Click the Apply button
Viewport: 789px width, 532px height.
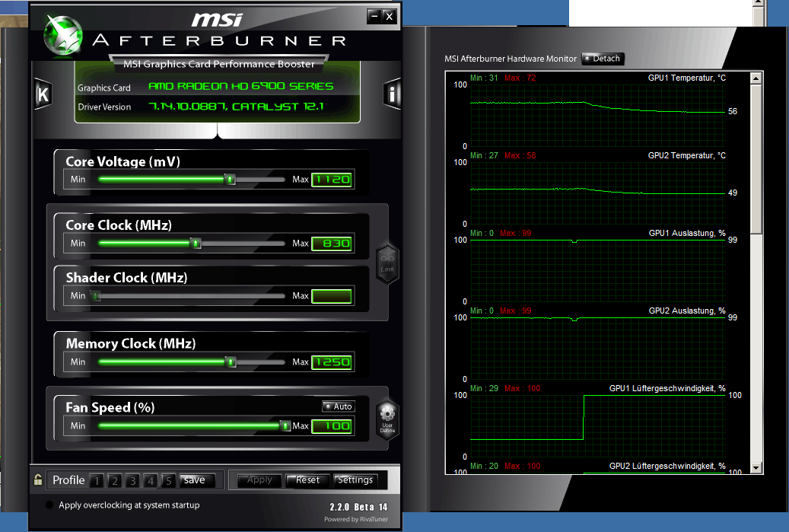[x=259, y=480]
